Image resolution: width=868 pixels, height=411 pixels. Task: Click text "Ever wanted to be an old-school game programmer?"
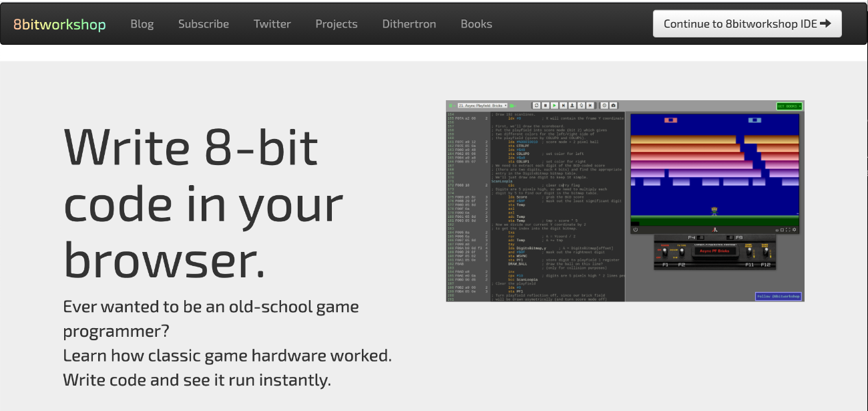click(211, 319)
